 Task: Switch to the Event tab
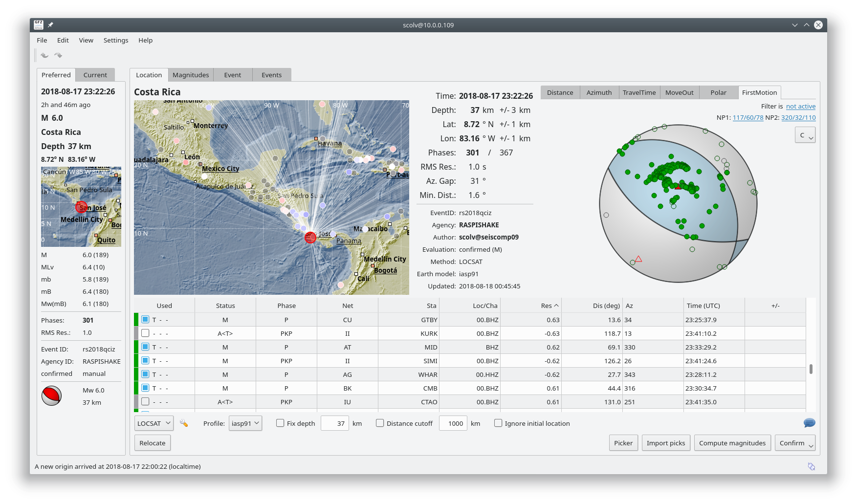tap(233, 75)
